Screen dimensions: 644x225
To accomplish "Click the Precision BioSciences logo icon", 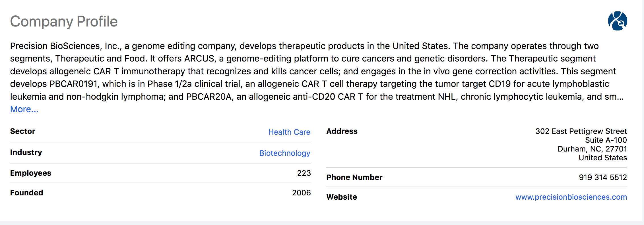I will click(618, 21).
